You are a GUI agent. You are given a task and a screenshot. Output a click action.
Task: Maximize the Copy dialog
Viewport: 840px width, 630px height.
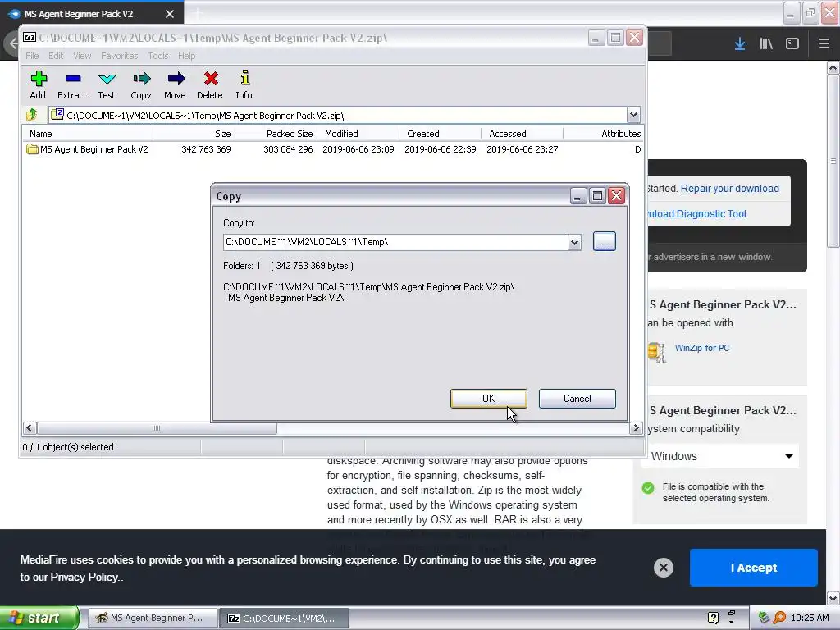click(597, 196)
